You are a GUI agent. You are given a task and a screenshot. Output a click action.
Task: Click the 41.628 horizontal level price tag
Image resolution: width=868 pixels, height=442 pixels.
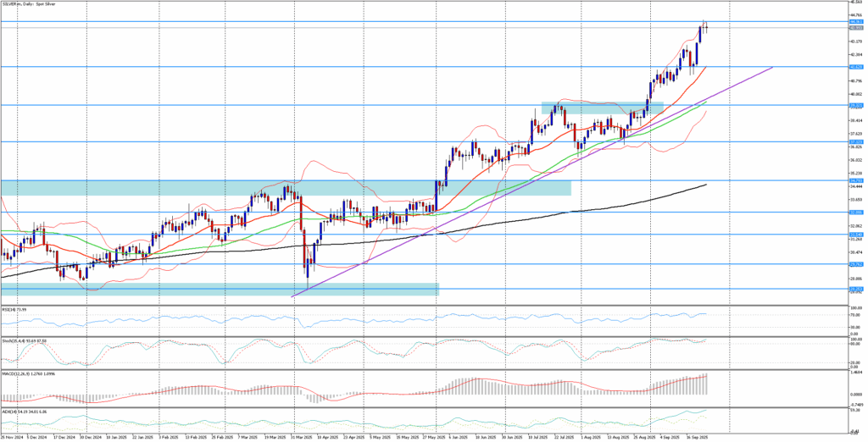855,66
